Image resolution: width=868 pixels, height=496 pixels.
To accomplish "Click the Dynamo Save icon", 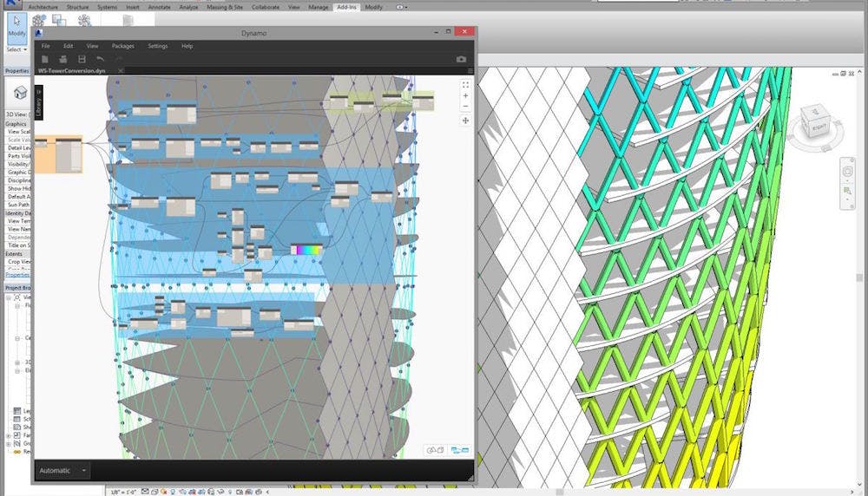I will click(82, 59).
